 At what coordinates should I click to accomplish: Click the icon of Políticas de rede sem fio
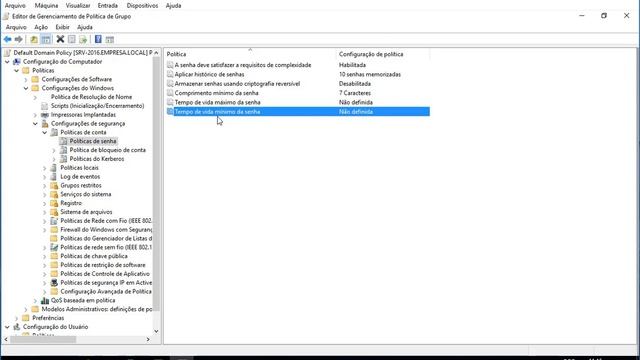click(x=54, y=247)
